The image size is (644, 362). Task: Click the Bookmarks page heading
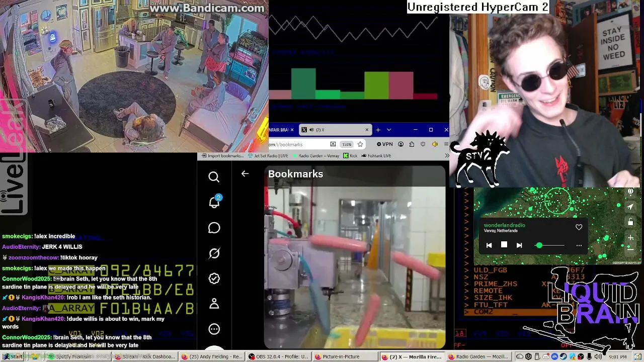tap(295, 174)
